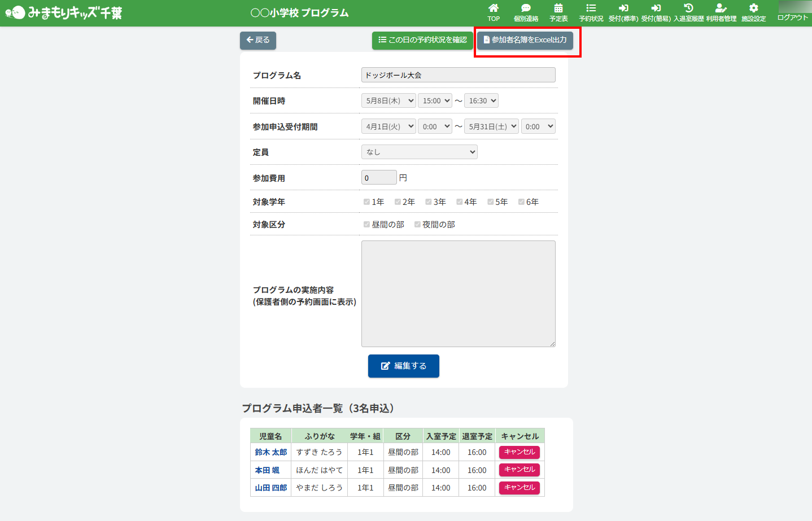Click the TOP home icon
The image size is (812, 521).
pyautogui.click(x=494, y=8)
